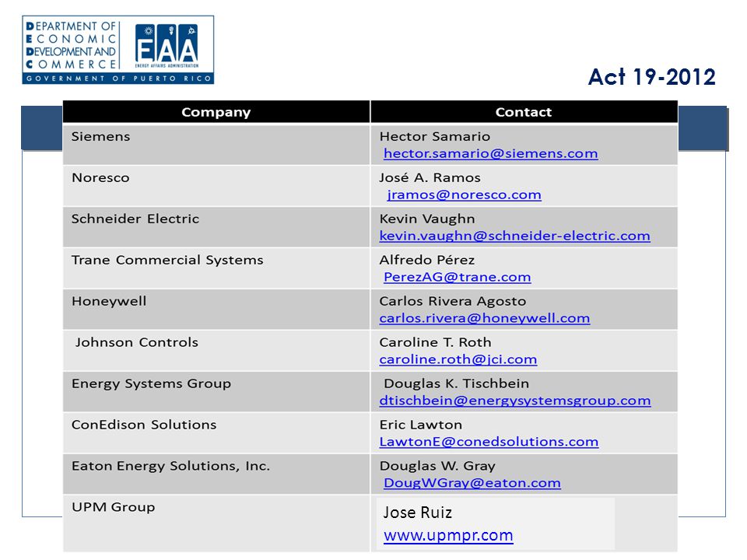Click the contact name Douglas K. Tischbein
This screenshot has width=747, height=560.
point(457,383)
